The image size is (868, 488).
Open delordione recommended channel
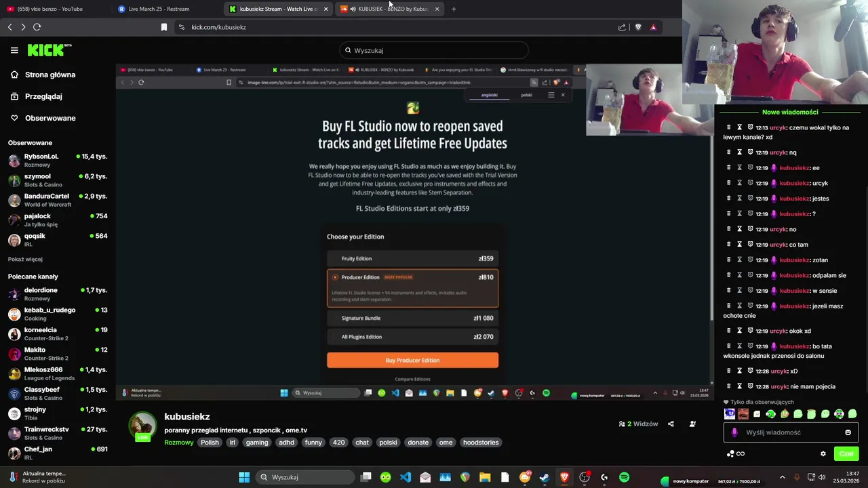pos(58,293)
